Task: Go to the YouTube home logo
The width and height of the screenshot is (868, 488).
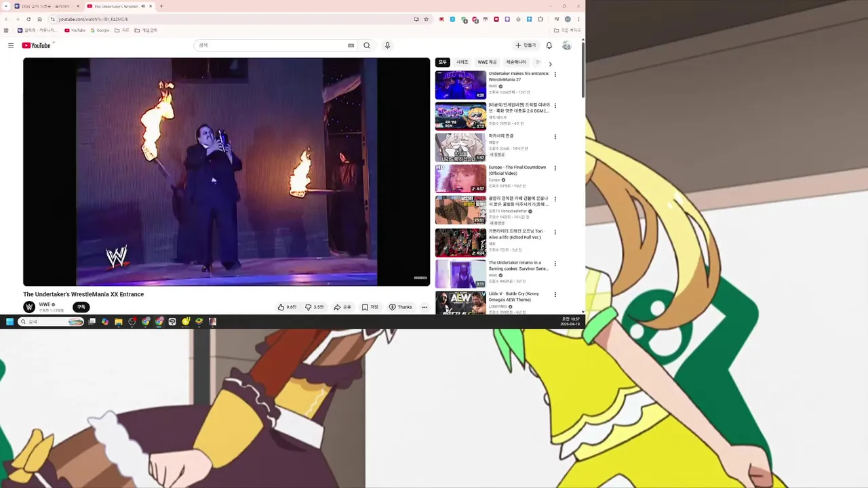Action: pos(36,45)
